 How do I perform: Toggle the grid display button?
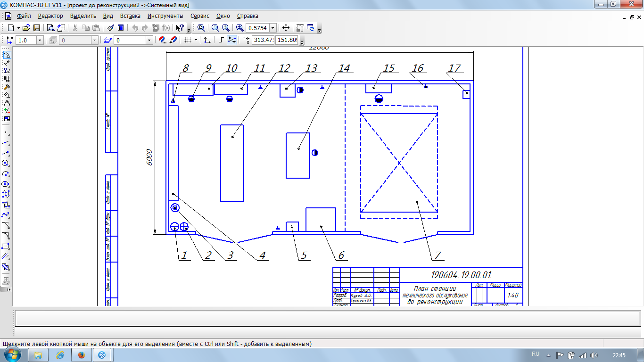pyautogui.click(x=188, y=40)
